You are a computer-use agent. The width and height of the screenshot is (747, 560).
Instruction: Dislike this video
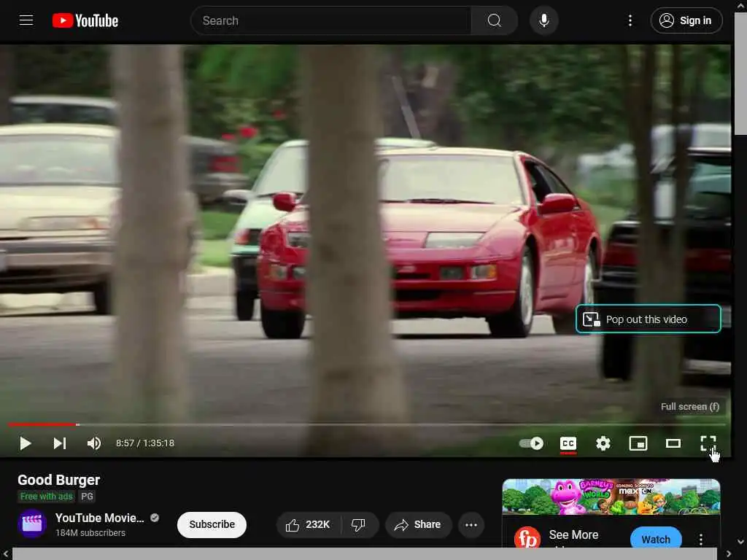359,525
